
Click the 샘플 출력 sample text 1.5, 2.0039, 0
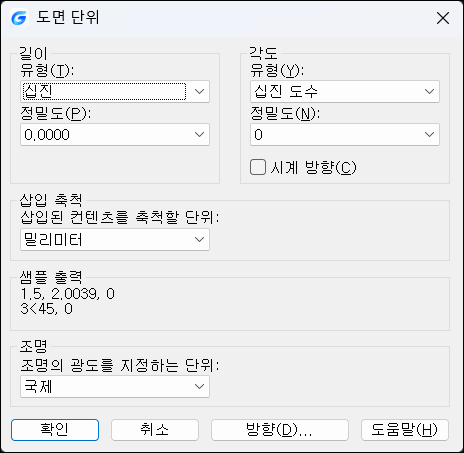click(x=68, y=294)
